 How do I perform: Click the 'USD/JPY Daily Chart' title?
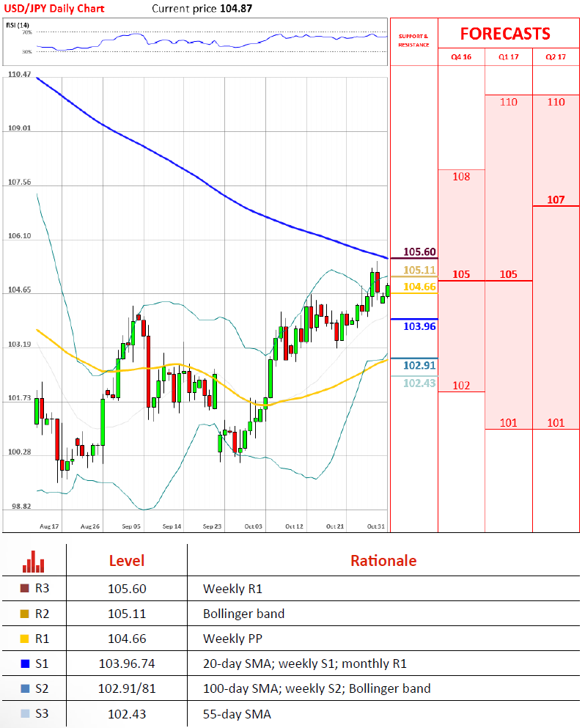pos(54,8)
